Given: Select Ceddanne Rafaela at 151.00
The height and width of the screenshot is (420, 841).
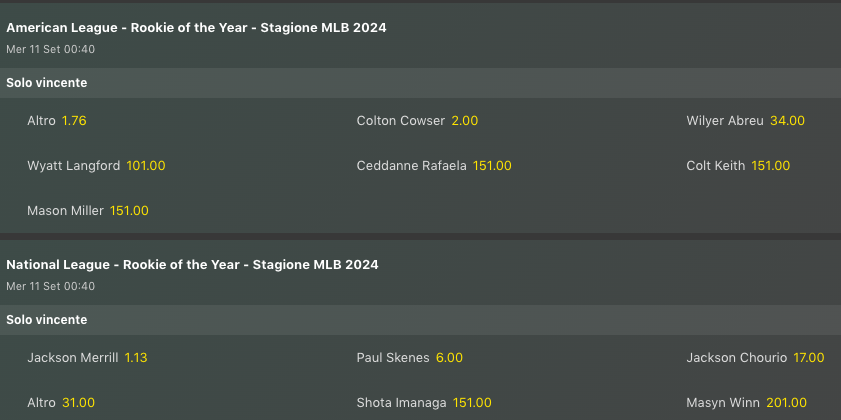Looking at the screenshot, I should (433, 166).
